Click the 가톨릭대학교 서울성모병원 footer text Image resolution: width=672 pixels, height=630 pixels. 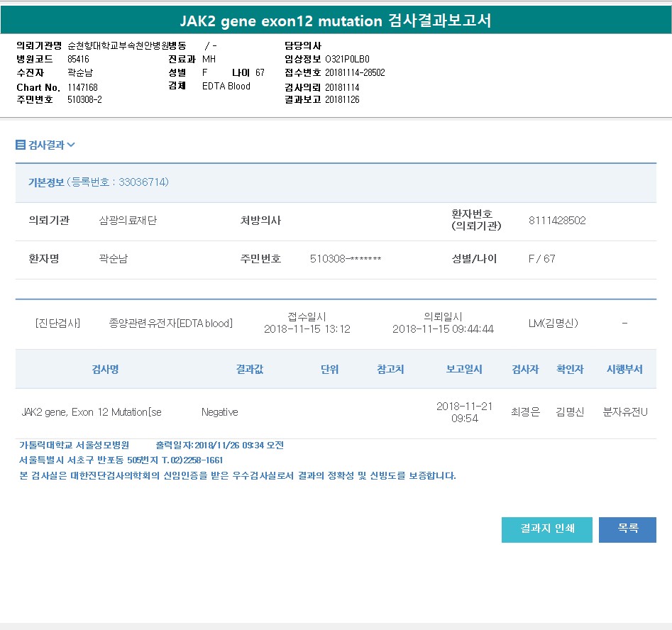pyautogui.click(x=75, y=446)
